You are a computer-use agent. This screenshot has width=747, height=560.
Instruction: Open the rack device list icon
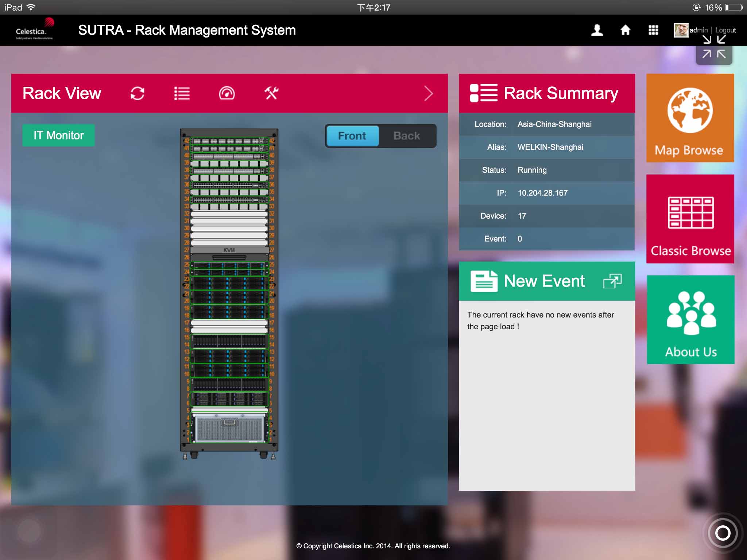pos(182,93)
